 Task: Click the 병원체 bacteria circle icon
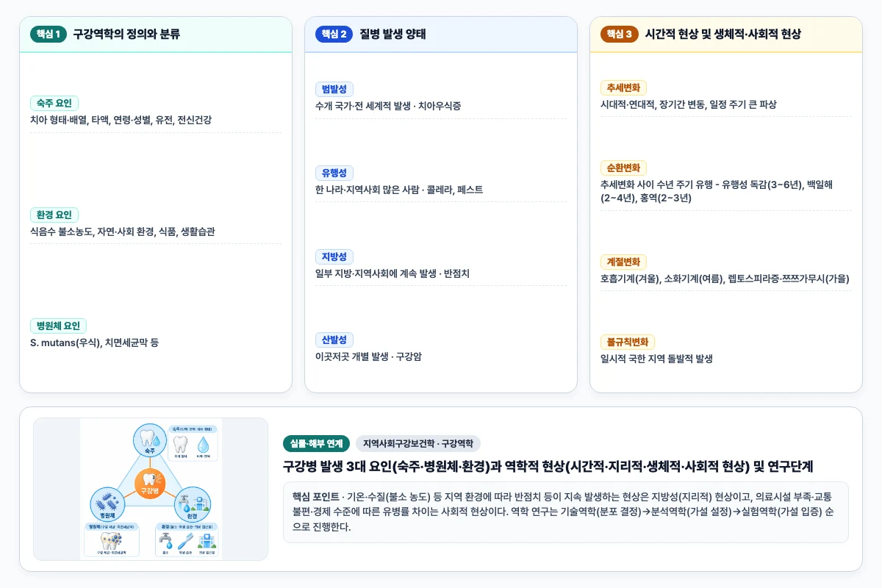pyautogui.click(x=107, y=505)
